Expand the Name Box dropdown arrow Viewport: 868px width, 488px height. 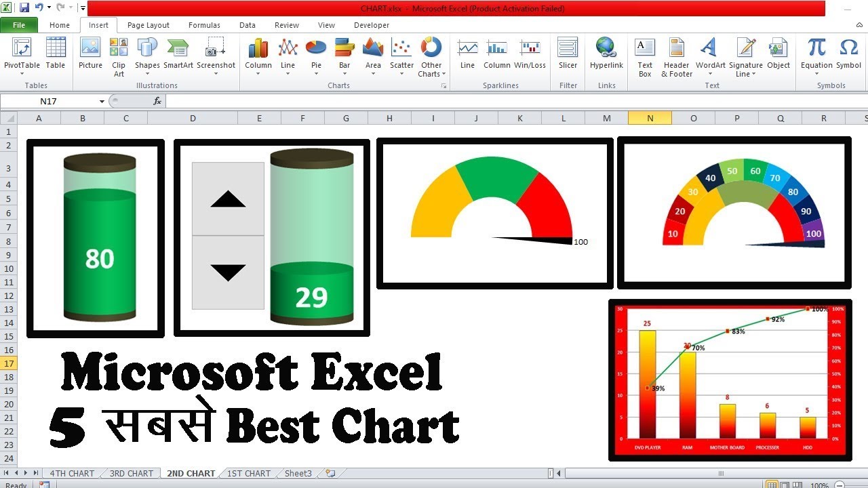102,101
